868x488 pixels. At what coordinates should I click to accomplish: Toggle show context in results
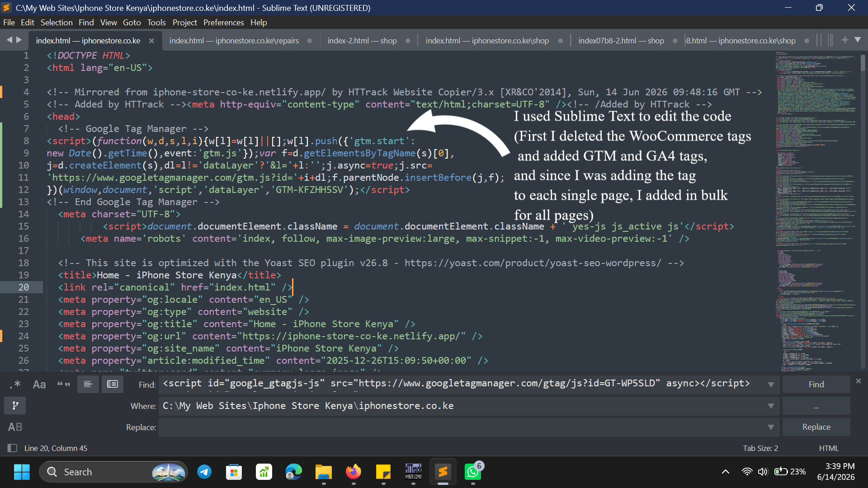[88, 385]
